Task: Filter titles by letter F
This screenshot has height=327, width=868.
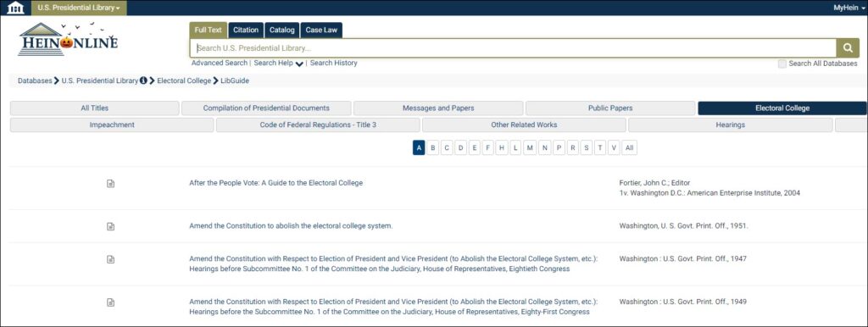Action: point(487,148)
